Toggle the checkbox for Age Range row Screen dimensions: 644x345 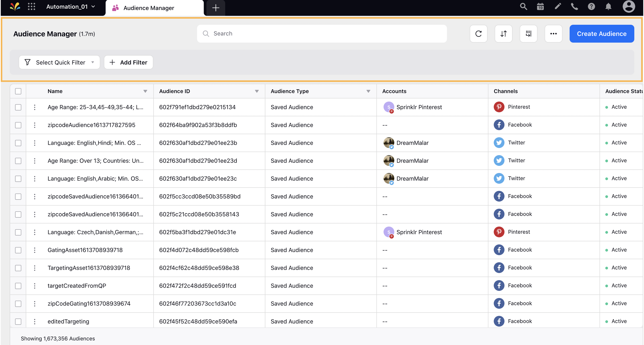coord(18,107)
